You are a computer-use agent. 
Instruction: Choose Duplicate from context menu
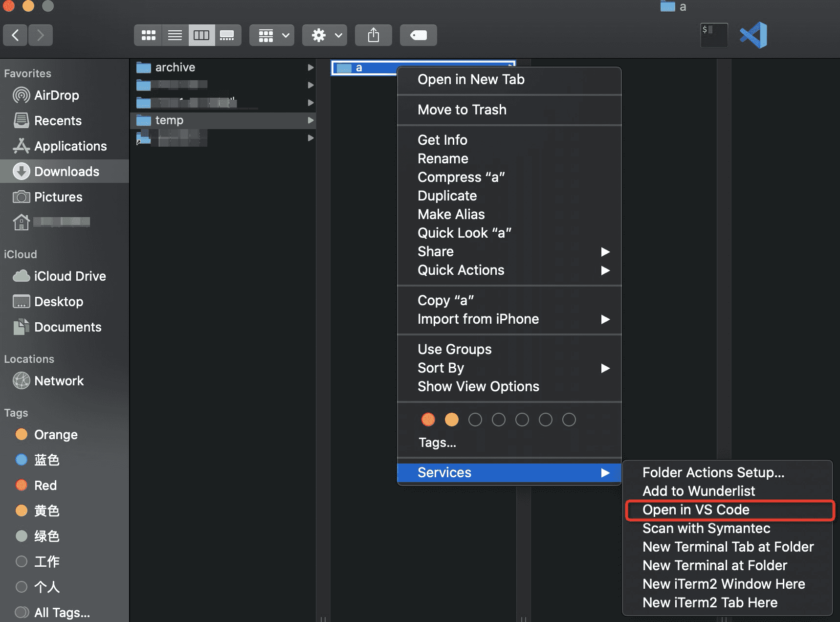(509, 196)
